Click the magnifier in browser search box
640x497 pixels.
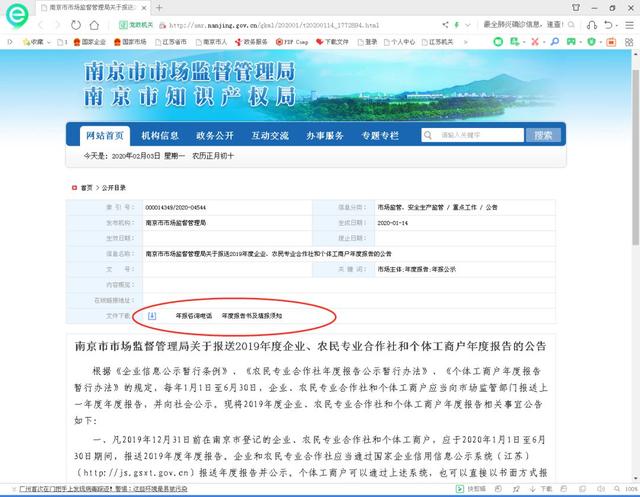[571, 25]
